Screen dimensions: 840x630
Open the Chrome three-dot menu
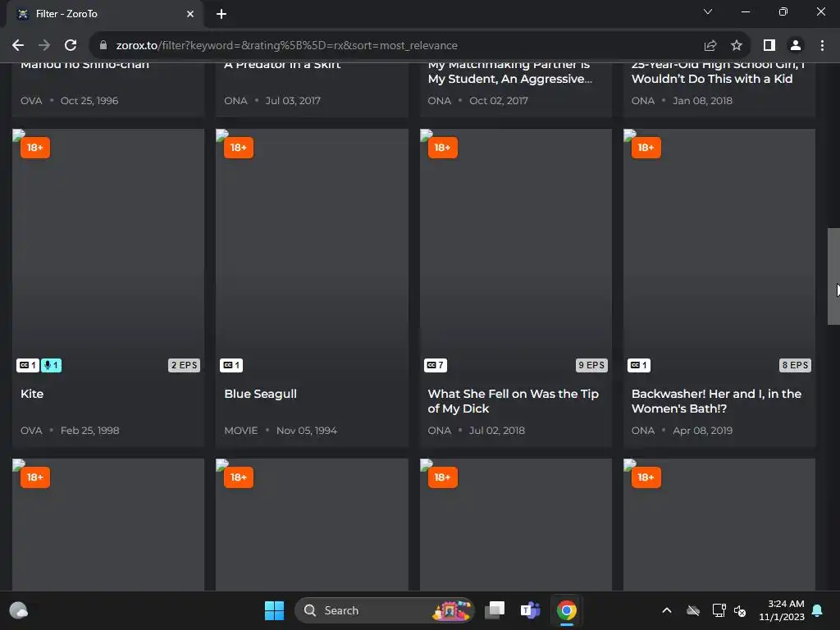tap(822, 46)
